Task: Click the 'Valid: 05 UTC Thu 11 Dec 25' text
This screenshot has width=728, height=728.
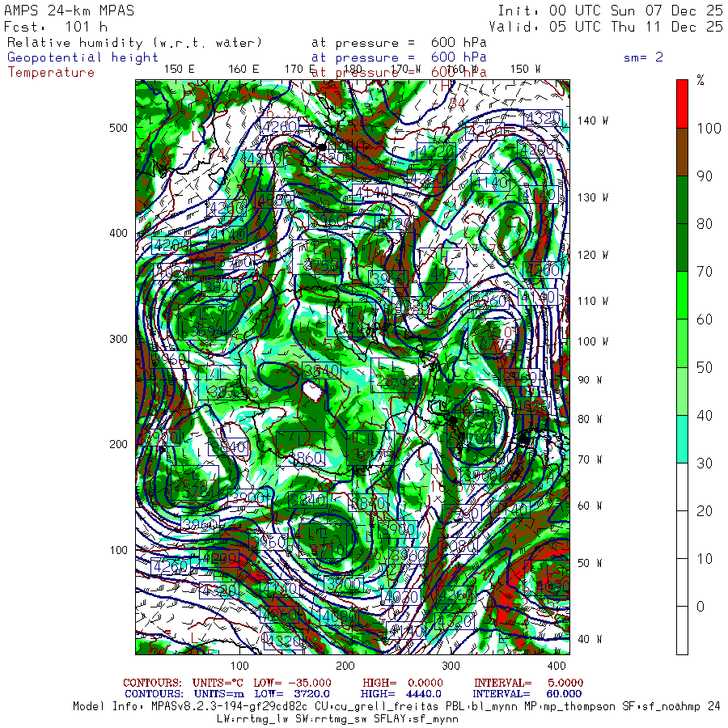Action: pyautogui.click(x=606, y=27)
